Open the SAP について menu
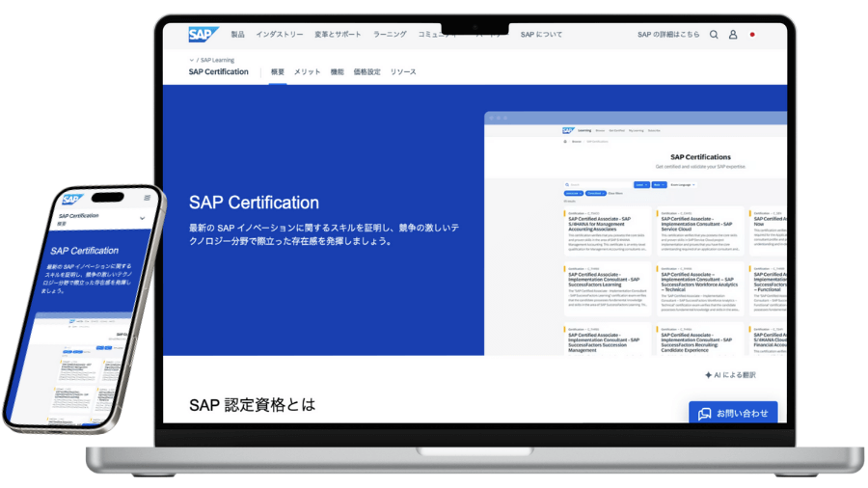This screenshot has height=488, width=868. pos(541,35)
